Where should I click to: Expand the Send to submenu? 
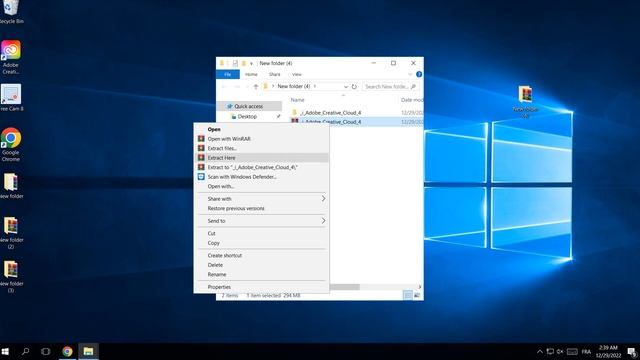(x=261, y=221)
